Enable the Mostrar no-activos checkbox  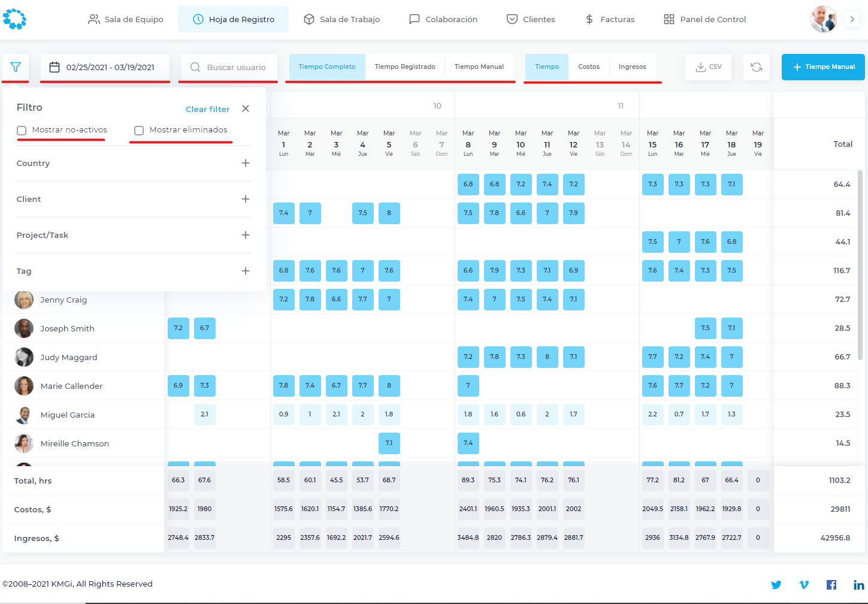[22, 131]
